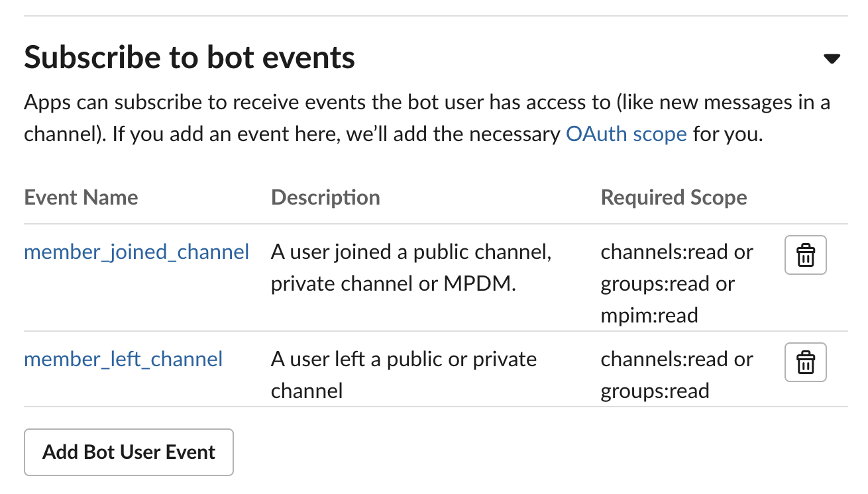Remove the member_left_channel event with trash icon
The height and width of the screenshot is (494, 868).
point(805,362)
